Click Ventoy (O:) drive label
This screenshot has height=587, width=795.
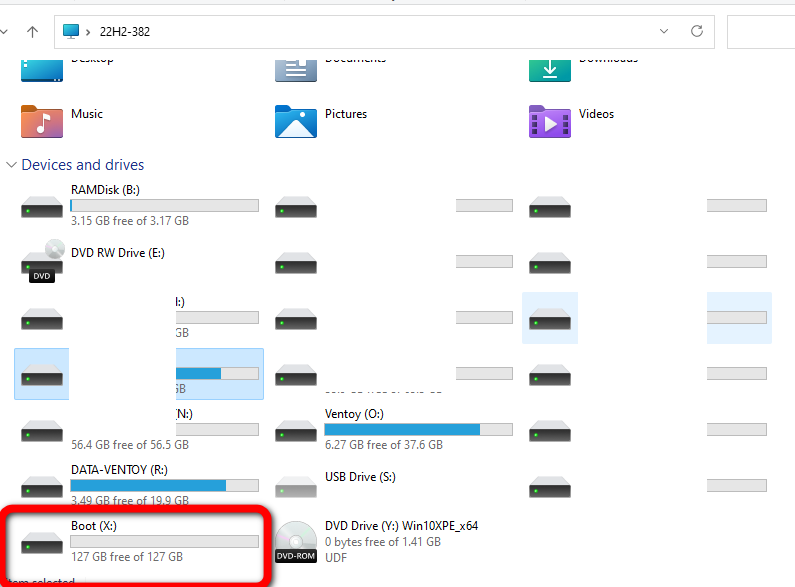tap(354, 414)
